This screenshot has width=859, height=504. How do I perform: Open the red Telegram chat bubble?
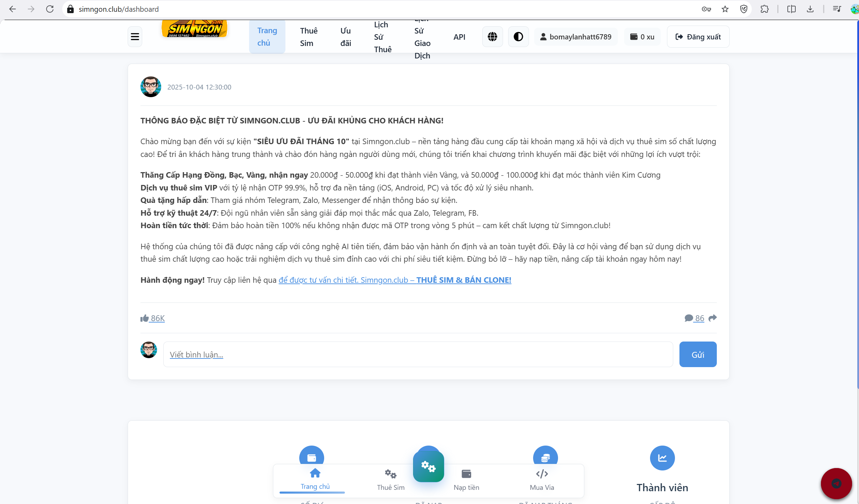coord(836,483)
